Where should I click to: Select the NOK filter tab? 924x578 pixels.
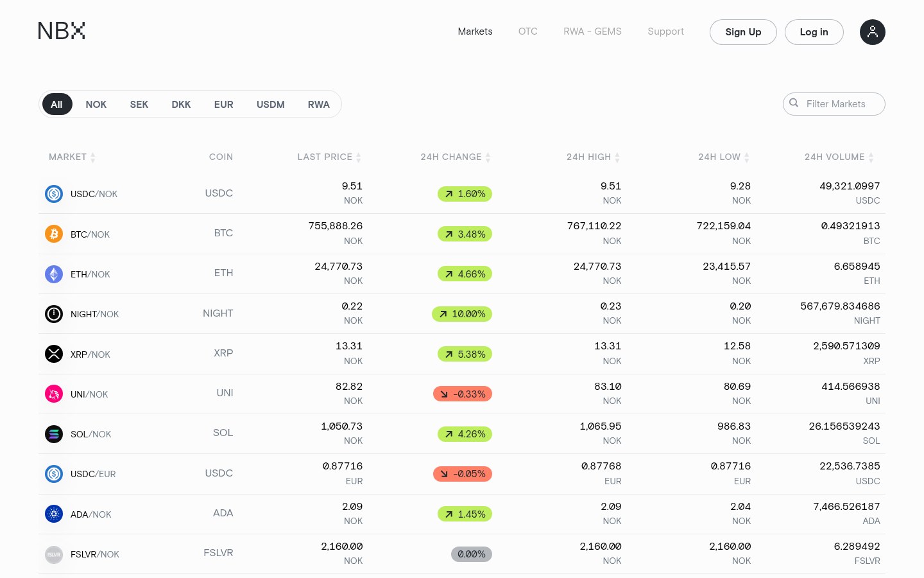(96, 104)
